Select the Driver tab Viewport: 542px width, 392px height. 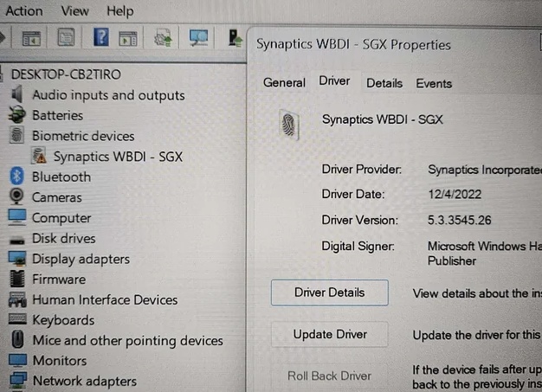[x=334, y=81]
